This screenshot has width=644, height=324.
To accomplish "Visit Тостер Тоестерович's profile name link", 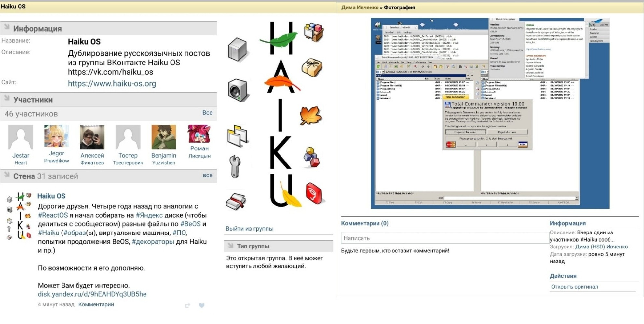I will pyautogui.click(x=128, y=159).
